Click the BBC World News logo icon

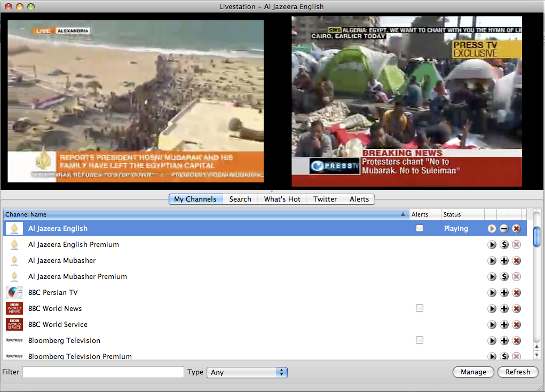tap(14, 308)
